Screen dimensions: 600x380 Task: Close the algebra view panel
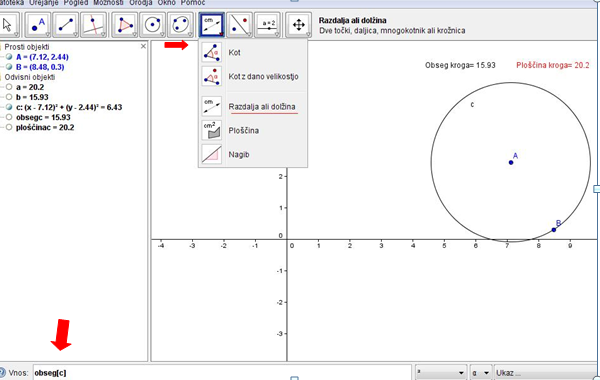coord(143,46)
